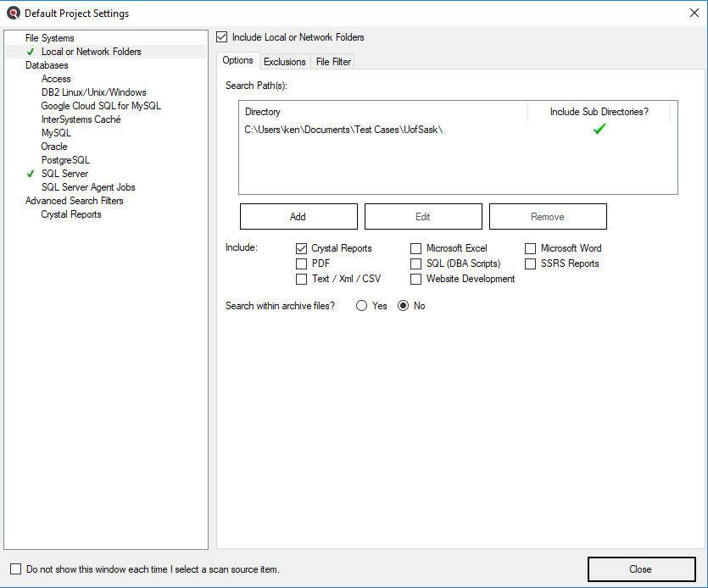The width and height of the screenshot is (708, 588).
Task: Select PostgreSQL in the database list
Action: [x=65, y=160]
